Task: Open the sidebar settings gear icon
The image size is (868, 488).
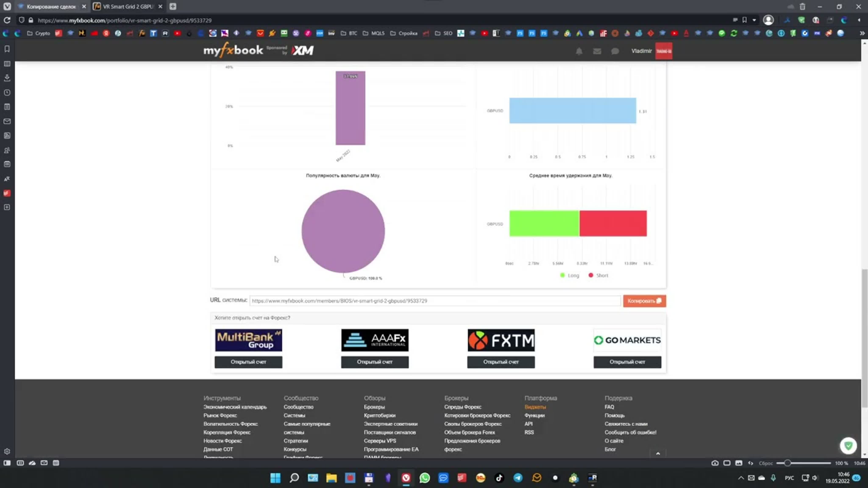Action: point(7,451)
